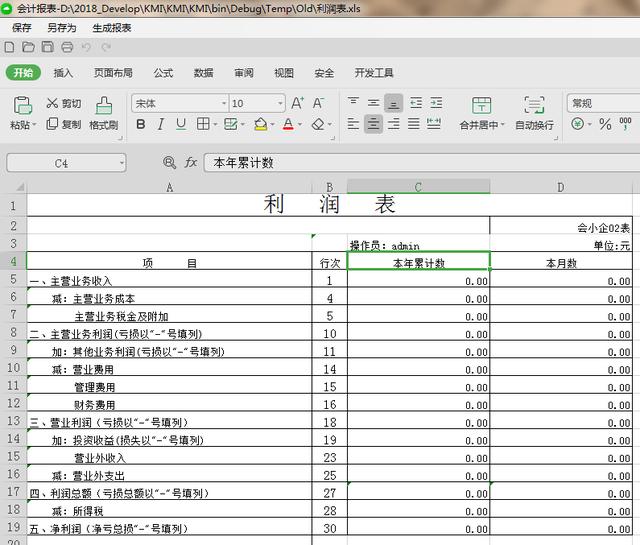Viewport: 640px width, 545px height.
Task: Click the percent style icon
Action: [x=605, y=124]
